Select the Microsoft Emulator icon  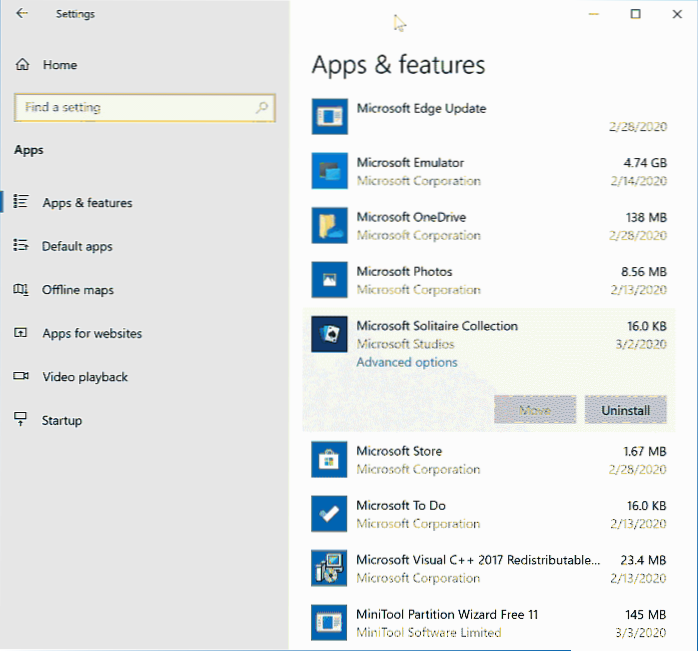[329, 171]
